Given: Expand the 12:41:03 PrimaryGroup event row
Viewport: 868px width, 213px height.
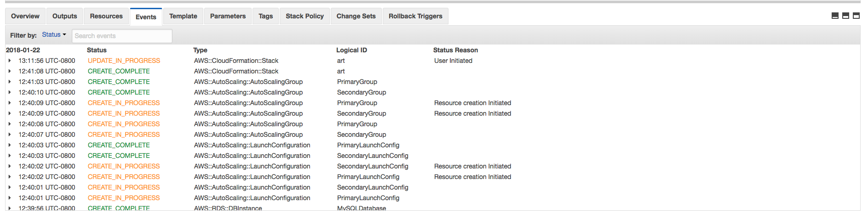Looking at the screenshot, I should click(10, 82).
